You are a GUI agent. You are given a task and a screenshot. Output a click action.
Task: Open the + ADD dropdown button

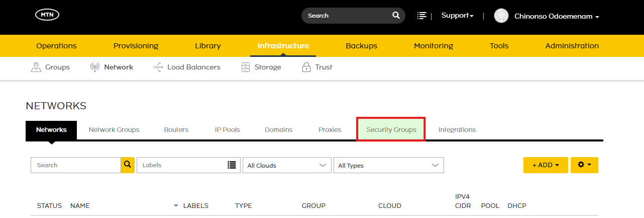point(546,165)
